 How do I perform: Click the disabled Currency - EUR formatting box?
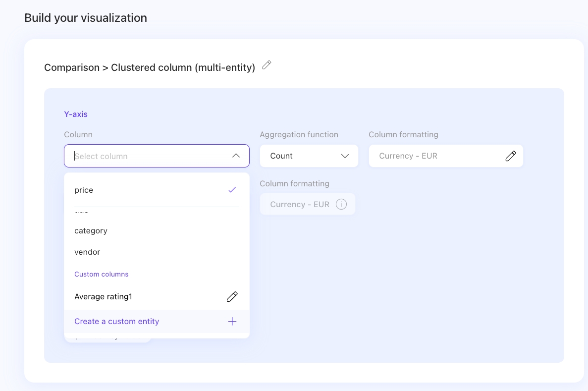coord(300,204)
